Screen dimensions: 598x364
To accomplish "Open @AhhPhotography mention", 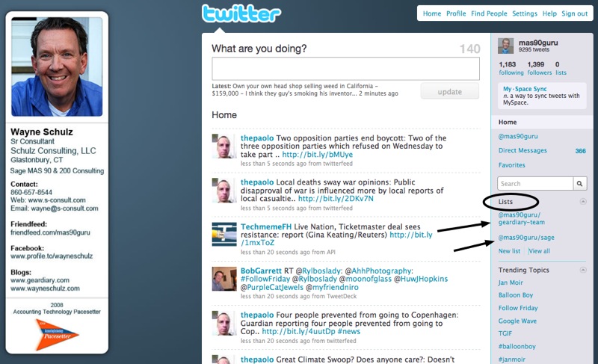I will (379, 271).
